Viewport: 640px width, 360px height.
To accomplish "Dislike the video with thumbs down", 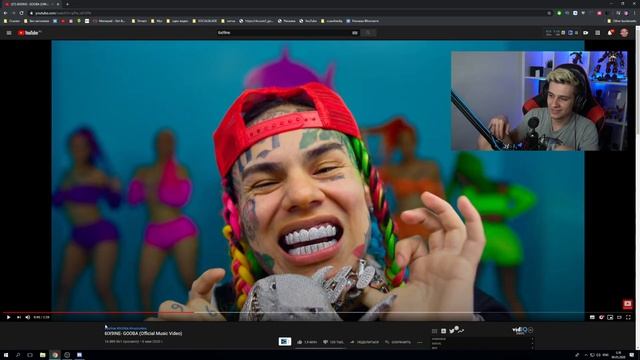I will 333,342.
